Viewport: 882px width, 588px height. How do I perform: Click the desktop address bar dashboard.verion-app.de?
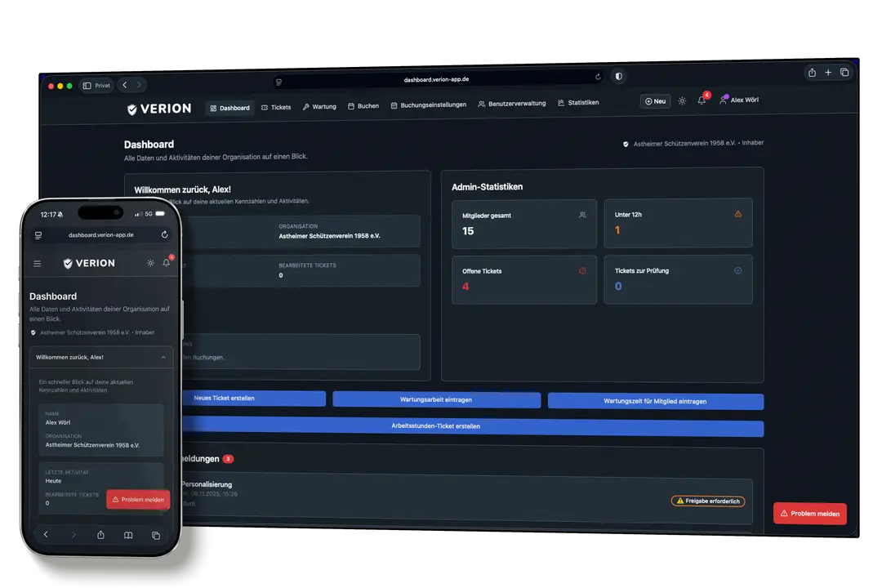[436, 80]
